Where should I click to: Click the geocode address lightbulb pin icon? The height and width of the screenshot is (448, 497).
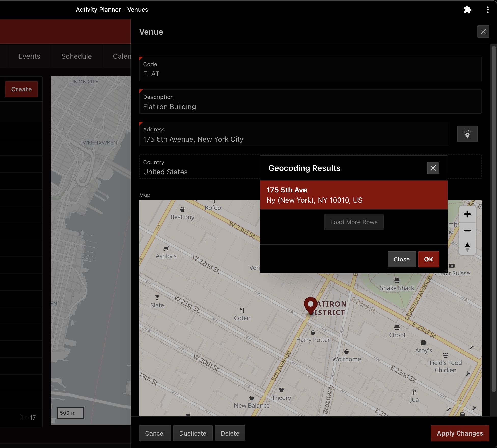coord(467,134)
